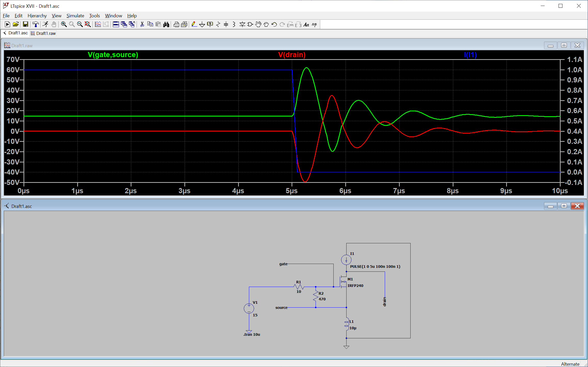This screenshot has width=588, height=367.
Task: Open Print Setup icon
Action: (184, 25)
